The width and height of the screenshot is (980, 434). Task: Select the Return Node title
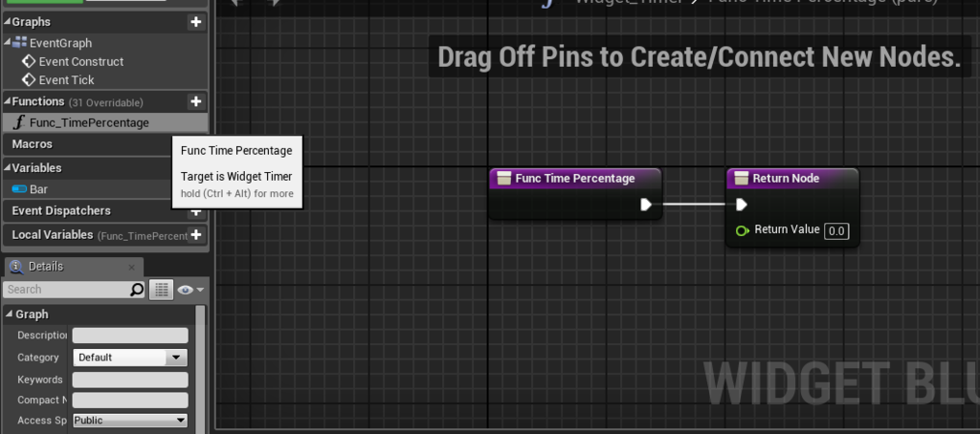pos(786,178)
